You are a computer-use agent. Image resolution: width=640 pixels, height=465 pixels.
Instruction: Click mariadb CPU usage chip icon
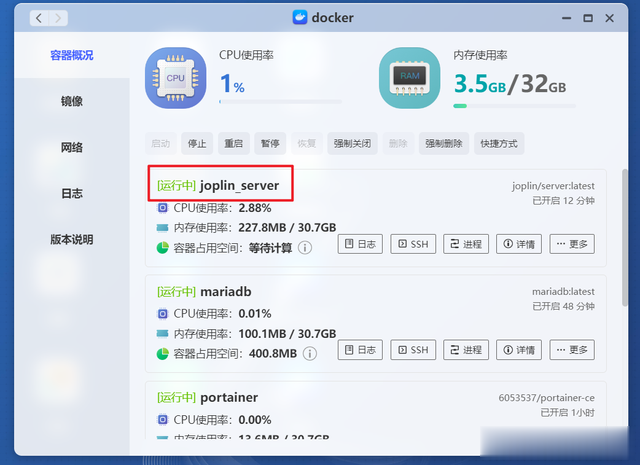(162, 314)
